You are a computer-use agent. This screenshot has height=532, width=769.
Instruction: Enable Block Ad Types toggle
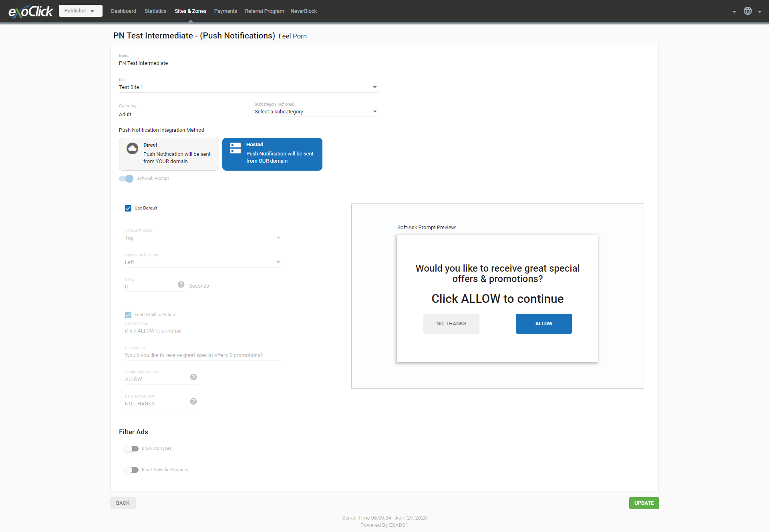coord(131,449)
